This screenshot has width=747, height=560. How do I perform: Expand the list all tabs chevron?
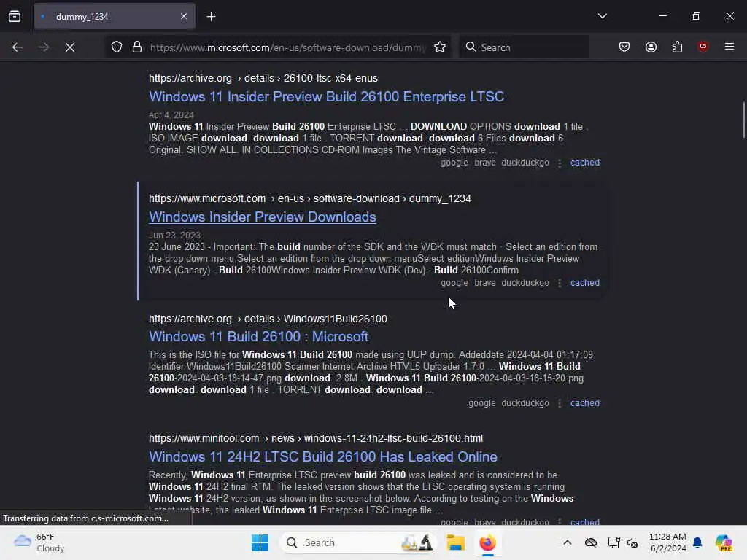point(602,16)
